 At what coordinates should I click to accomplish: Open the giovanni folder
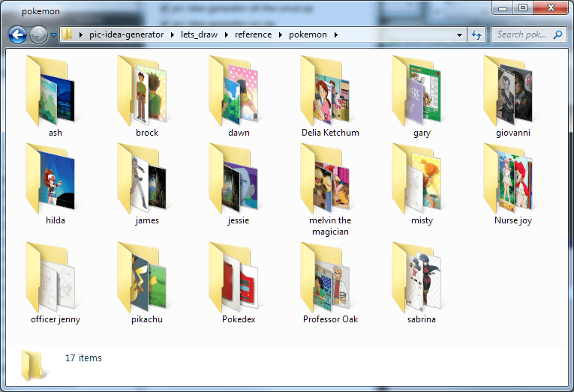point(513,92)
